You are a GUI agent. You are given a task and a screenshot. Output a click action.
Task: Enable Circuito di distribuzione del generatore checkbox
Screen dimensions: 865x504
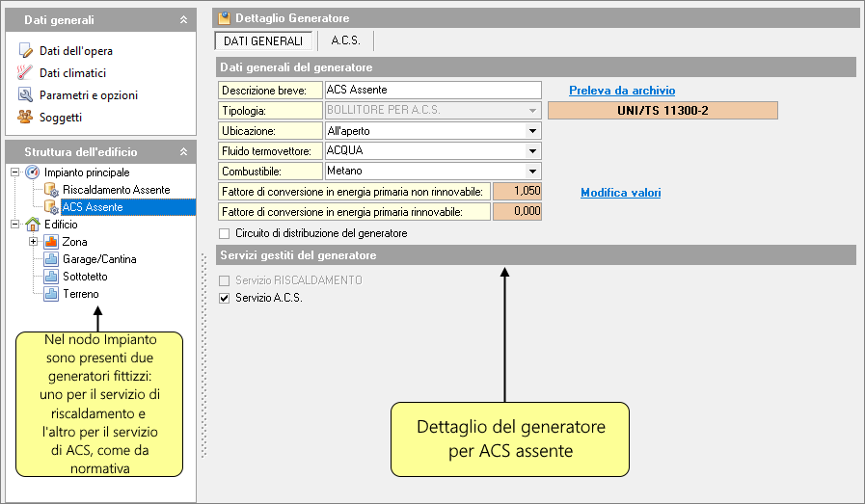coord(225,233)
